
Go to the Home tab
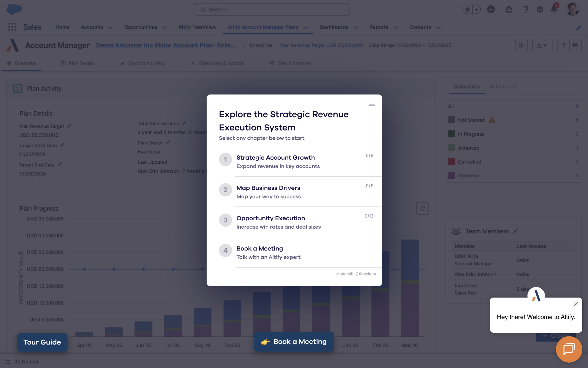click(x=63, y=27)
